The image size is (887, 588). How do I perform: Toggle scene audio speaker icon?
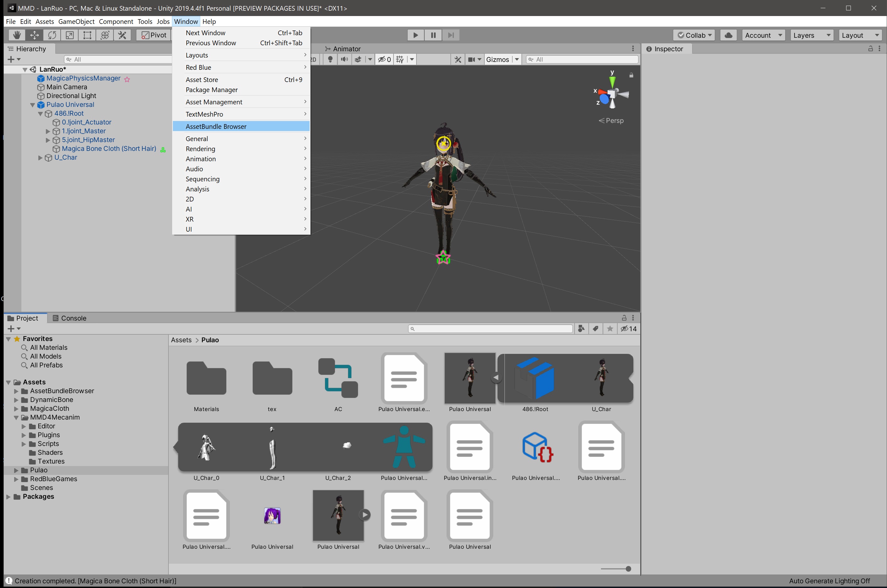coord(344,60)
